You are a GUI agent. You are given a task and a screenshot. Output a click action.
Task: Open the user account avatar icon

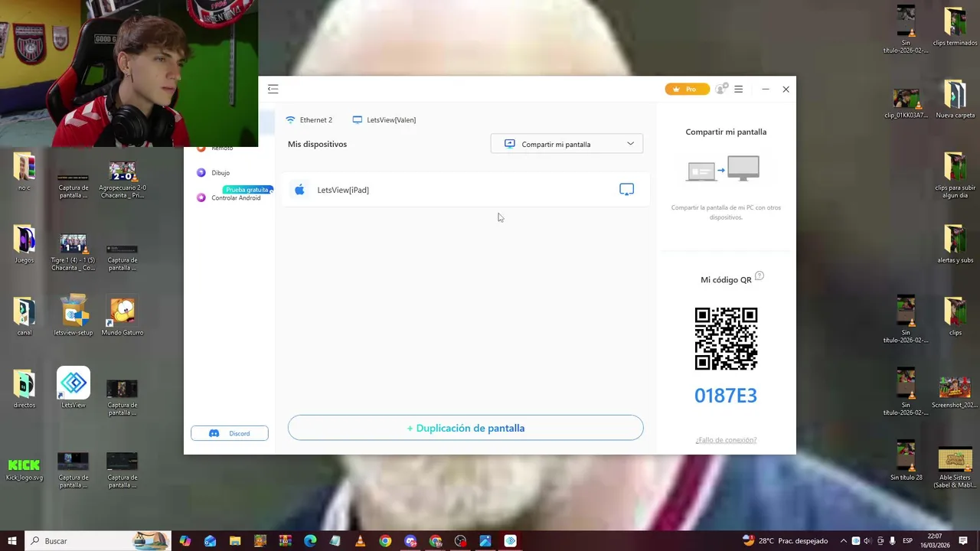pyautogui.click(x=721, y=90)
